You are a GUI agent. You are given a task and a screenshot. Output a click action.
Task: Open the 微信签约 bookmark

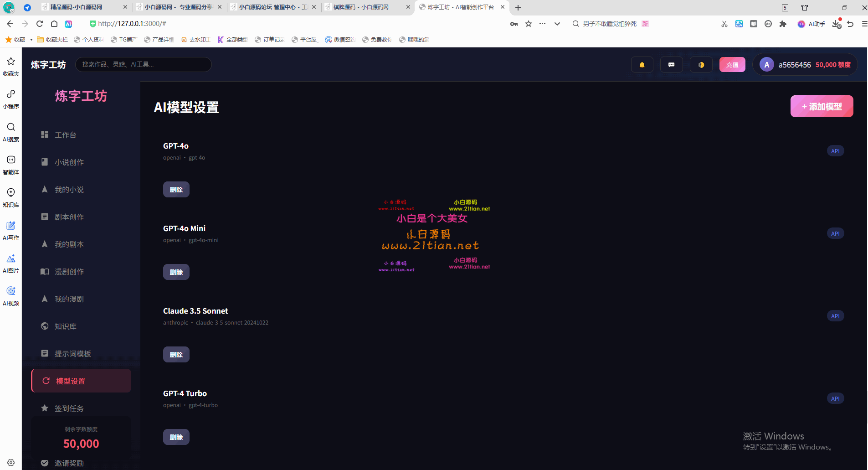click(340, 40)
